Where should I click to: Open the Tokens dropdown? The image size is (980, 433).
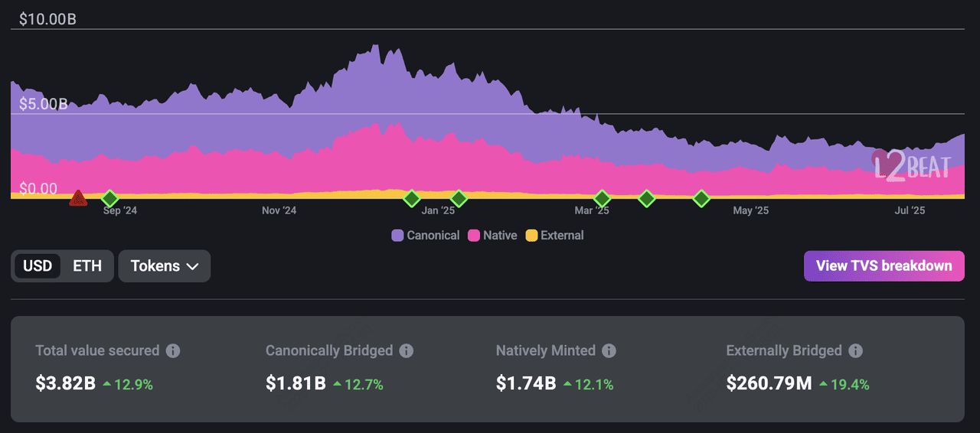(x=164, y=266)
